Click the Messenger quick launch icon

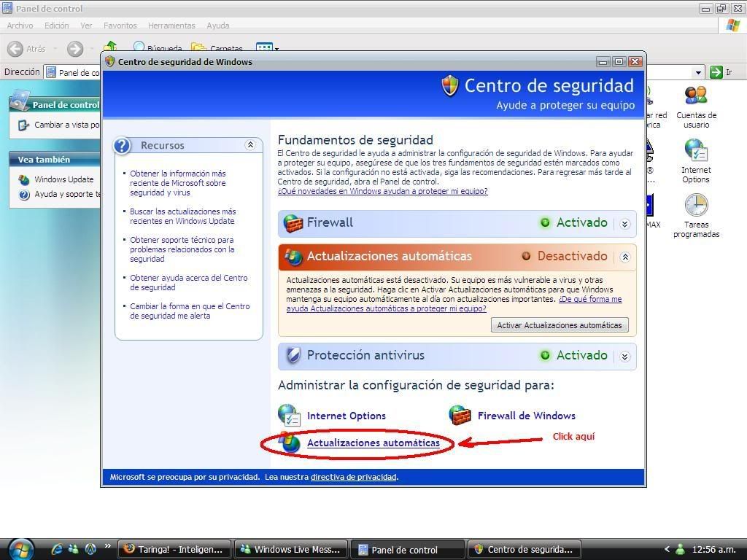pyautogui.click(x=74, y=549)
